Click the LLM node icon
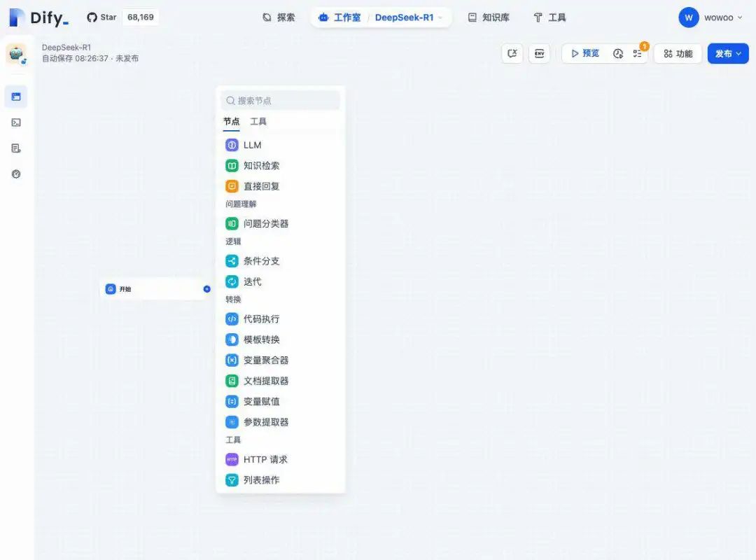Viewport: 756px width, 560px height. coord(232,145)
